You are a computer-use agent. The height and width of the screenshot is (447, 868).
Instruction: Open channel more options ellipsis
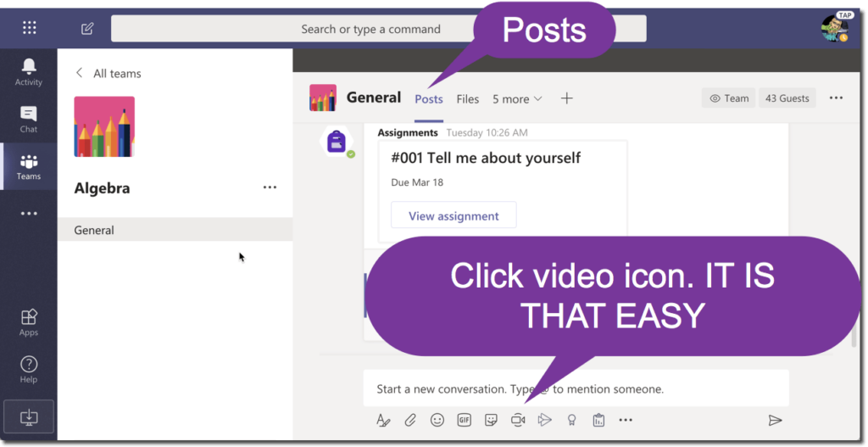836,98
